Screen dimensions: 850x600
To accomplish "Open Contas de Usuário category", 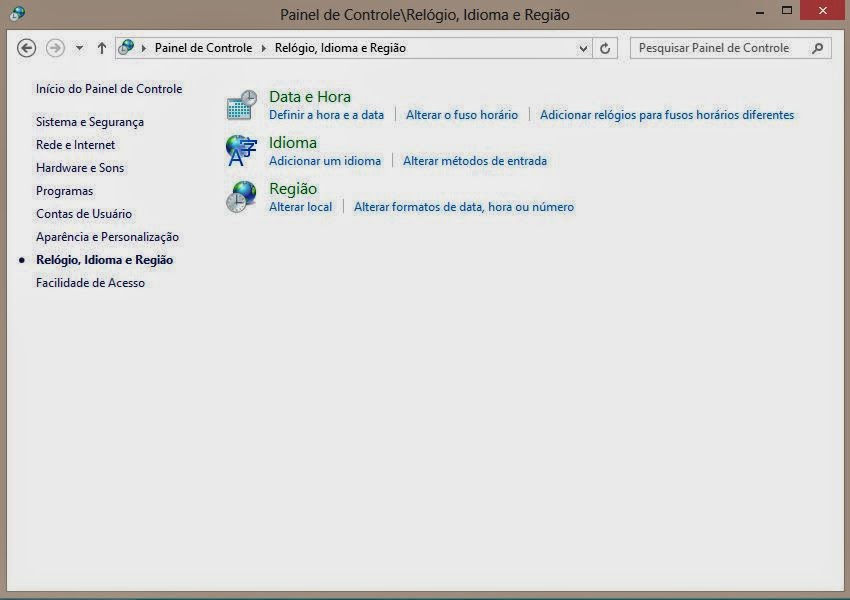I will (84, 214).
